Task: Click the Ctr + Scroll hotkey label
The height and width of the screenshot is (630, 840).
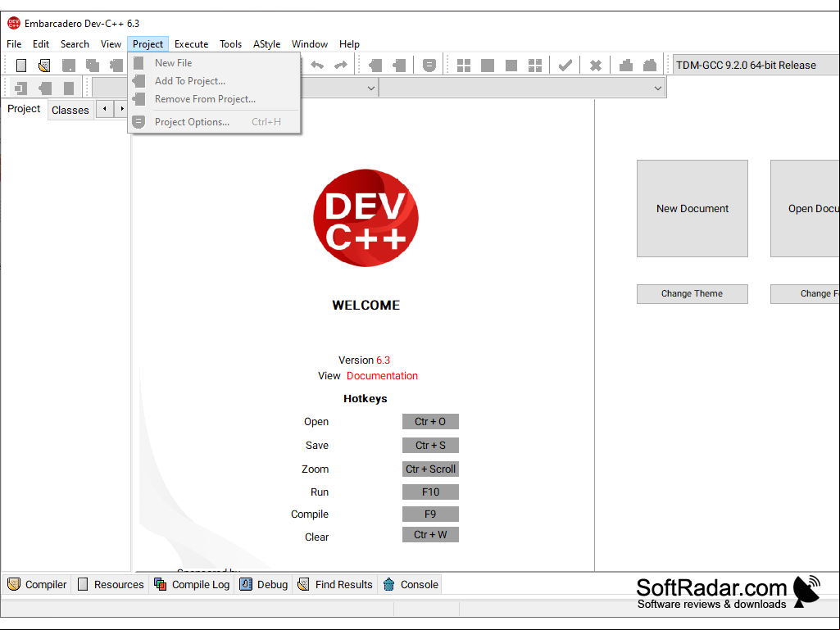Action: [430, 469]
